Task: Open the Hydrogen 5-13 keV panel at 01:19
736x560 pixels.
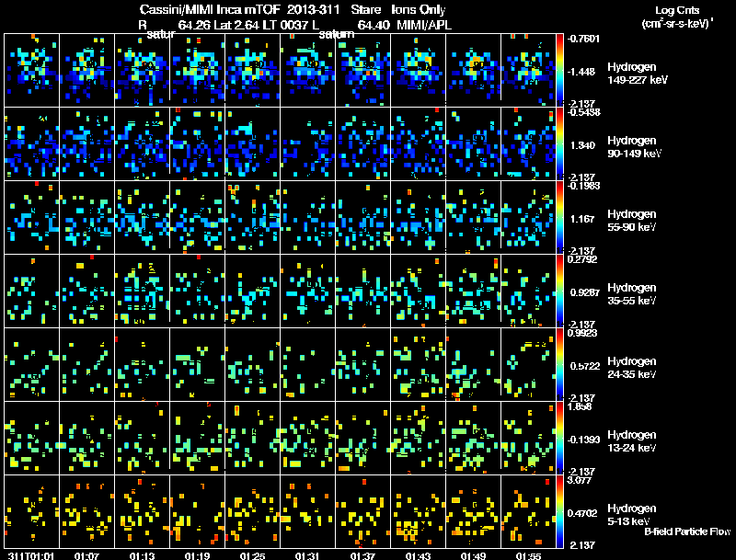Action: (197, 511)
